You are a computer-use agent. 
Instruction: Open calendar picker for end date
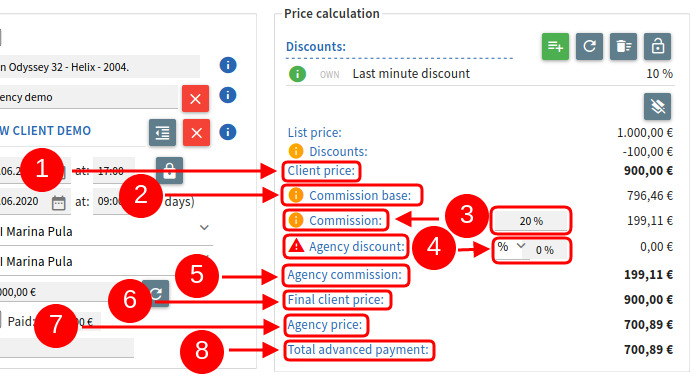pos(59,203)
